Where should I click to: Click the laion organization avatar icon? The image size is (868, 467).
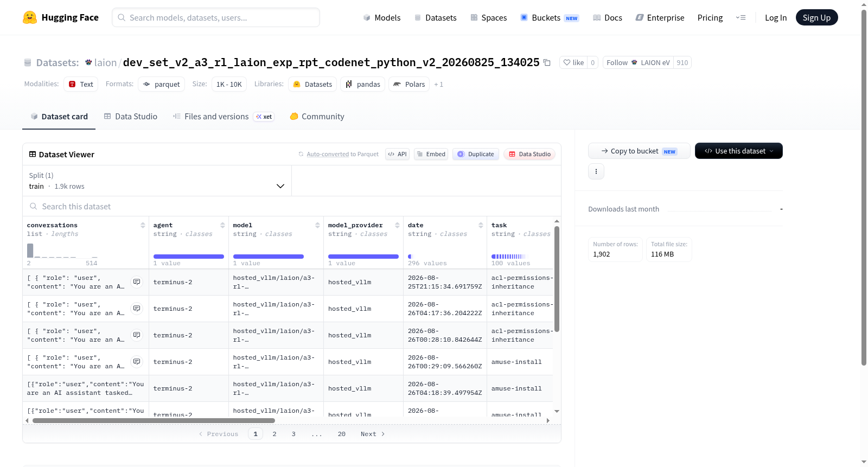88,62
